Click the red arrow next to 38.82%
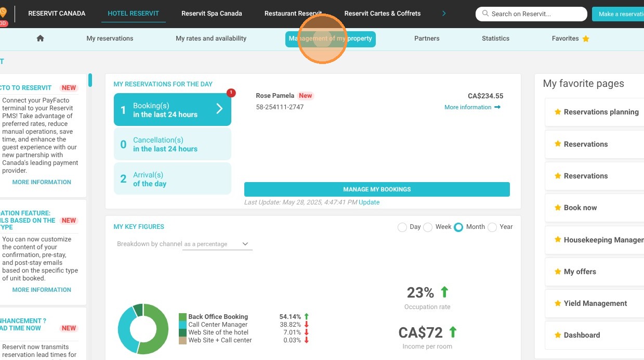Screen dimensions: 644x360 (307, 325)
